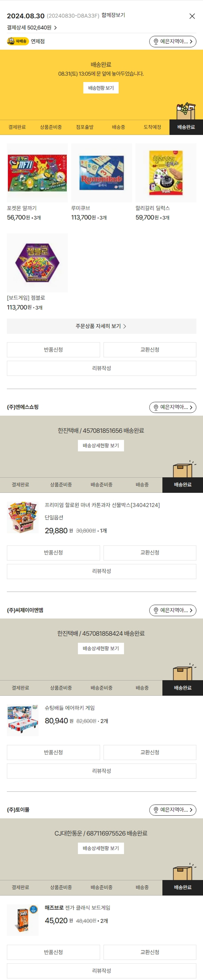Open the 루미큐브 product image
Viewport: 203px width, 980px height.
(101, 173)
